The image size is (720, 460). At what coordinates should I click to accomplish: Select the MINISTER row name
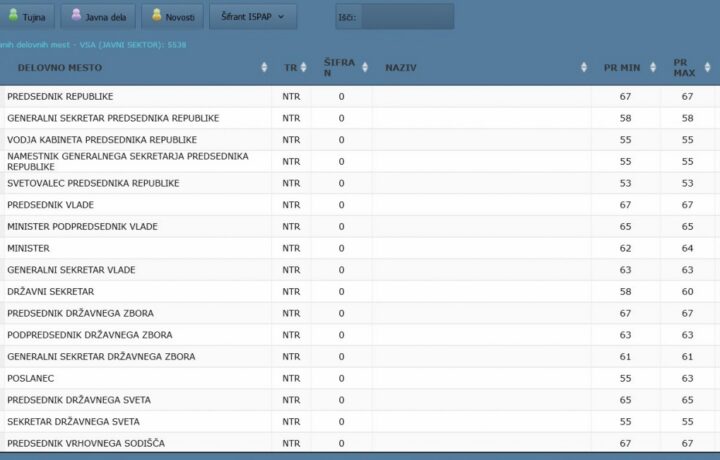[28, 248]
